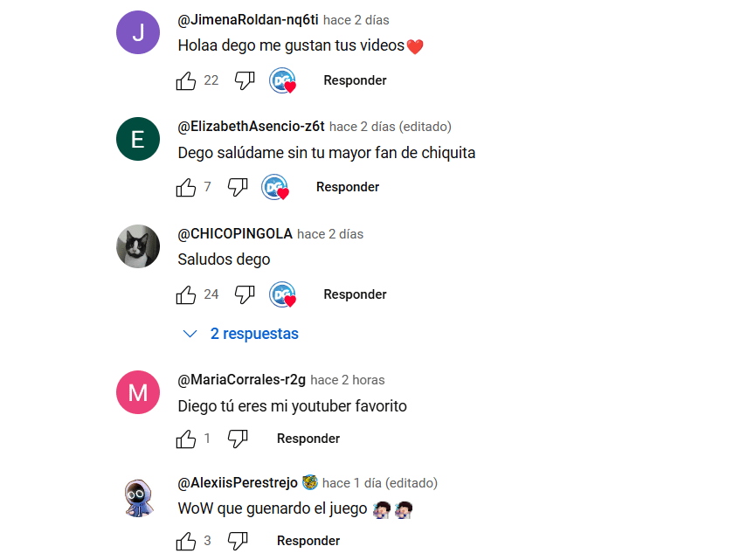740x560 pixels.
Task: Dislike JimenaRoldan's comment
Action: point(245,80)
